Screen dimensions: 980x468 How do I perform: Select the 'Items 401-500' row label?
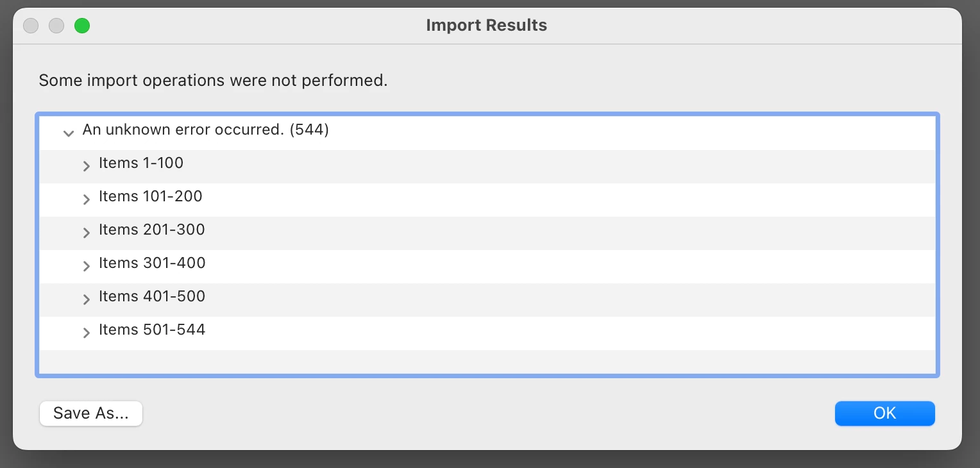point(152,297)
